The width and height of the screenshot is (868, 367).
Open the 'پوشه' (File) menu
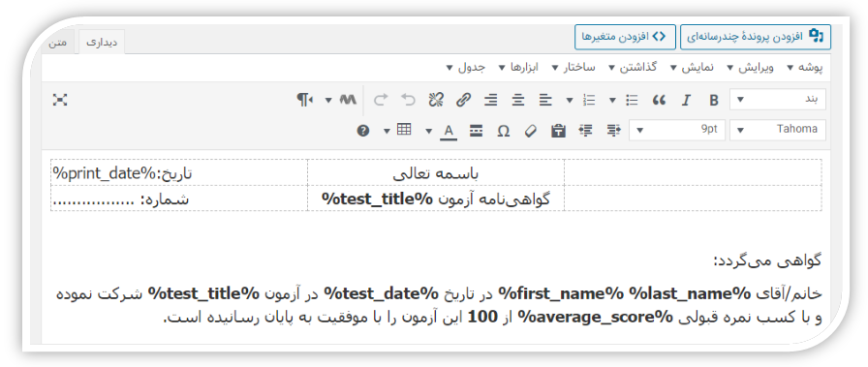(805, 68)
